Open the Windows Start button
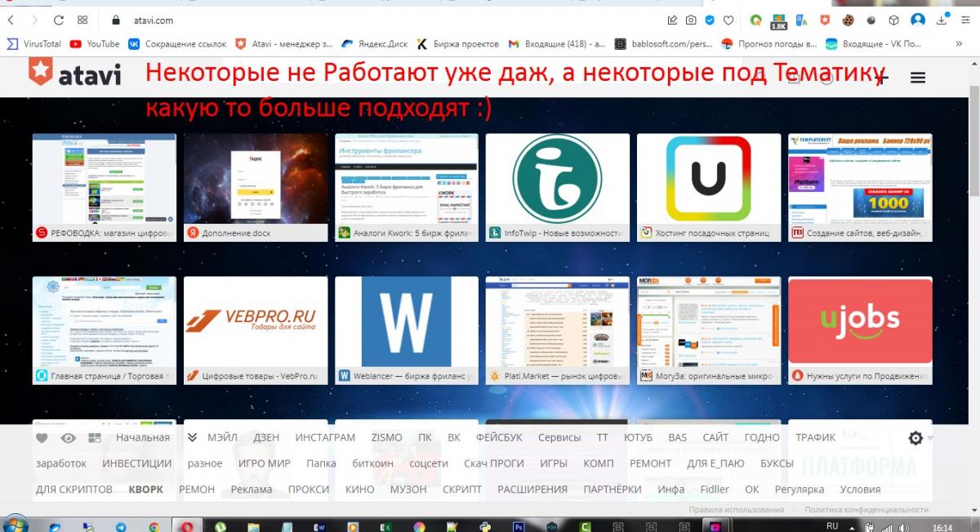Image resolution: width=980 pixels, height=532 pixels. coord(17,523)
